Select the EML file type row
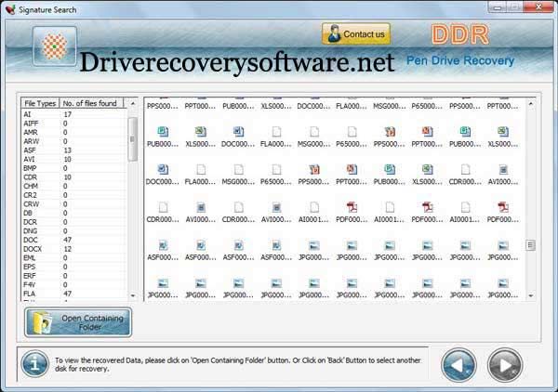The image size is (558, 392). 73,257
